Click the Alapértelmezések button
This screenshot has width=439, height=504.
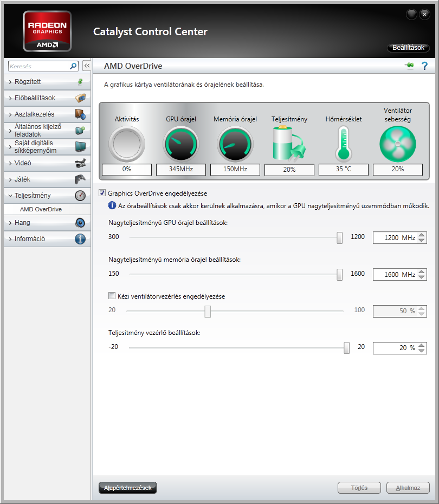127,488
